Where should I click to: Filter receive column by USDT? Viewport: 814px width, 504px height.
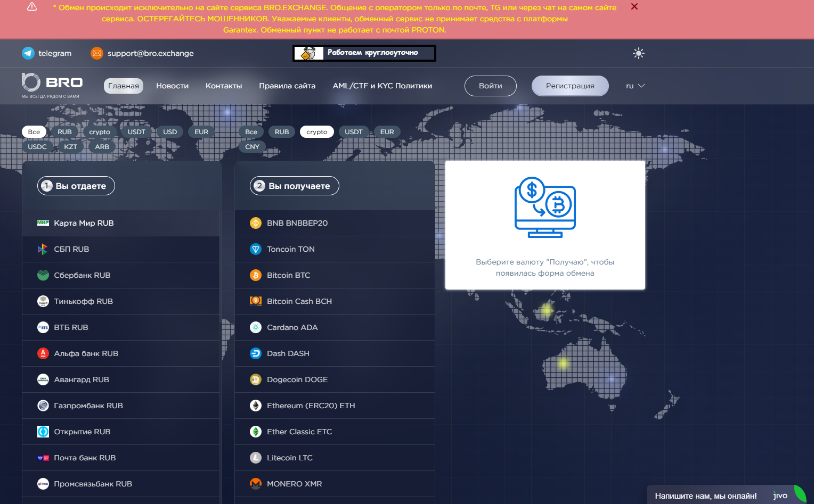pyautogui.click(x=354, y=132)
